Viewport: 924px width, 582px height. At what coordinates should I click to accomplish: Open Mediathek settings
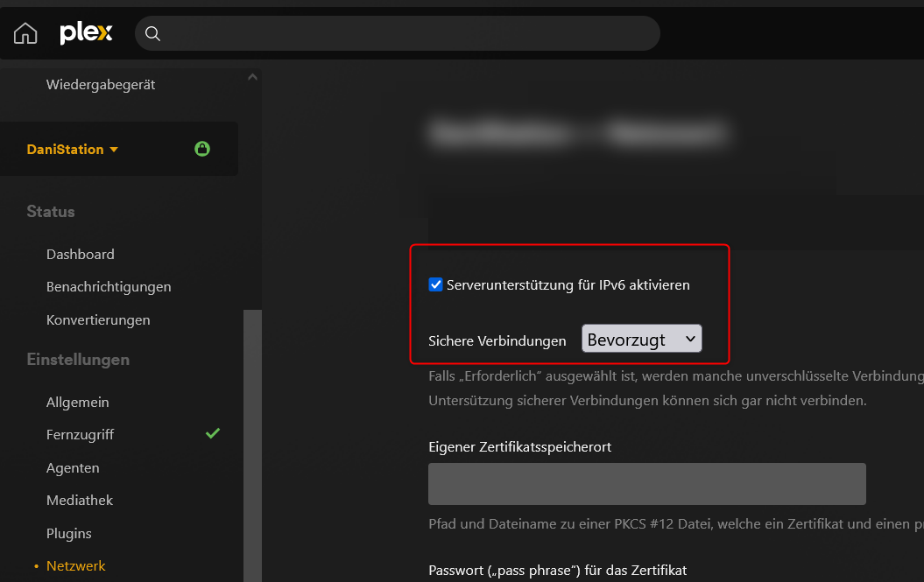pos(80,501)
